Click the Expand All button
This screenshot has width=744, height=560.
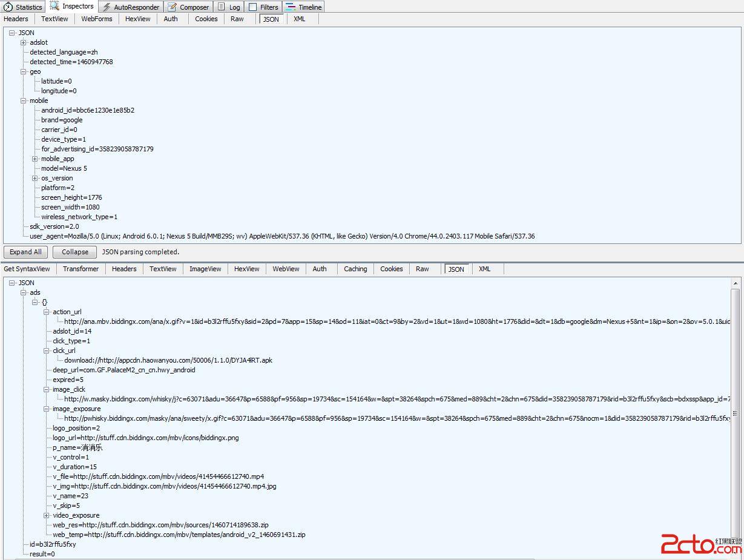tap(25, 252)
